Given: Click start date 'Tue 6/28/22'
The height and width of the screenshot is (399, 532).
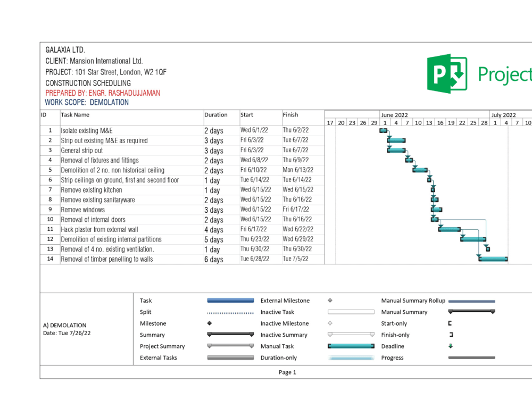Looking at the screenshot, I should (255, 259).
